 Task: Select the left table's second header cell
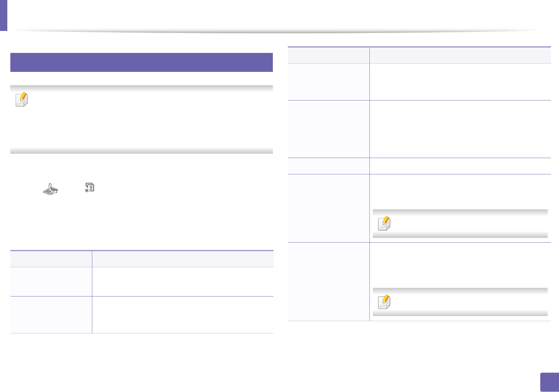(183, 259)
